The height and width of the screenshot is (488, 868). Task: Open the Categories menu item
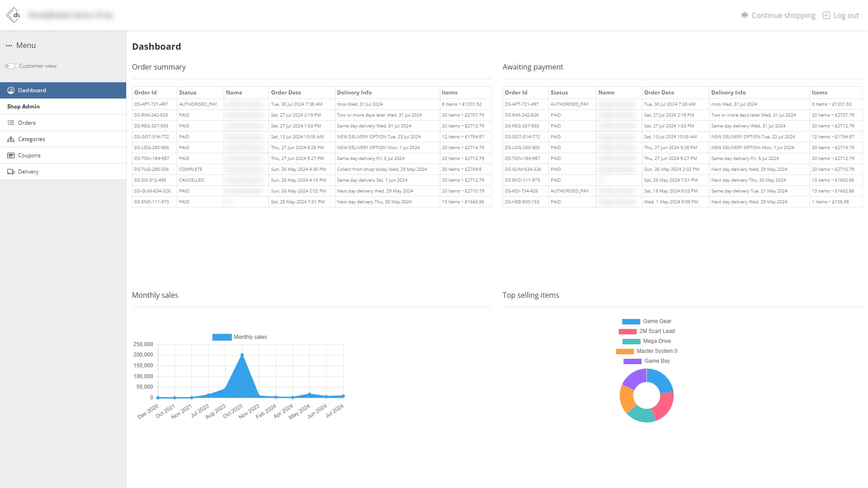(x=63, y=139)
